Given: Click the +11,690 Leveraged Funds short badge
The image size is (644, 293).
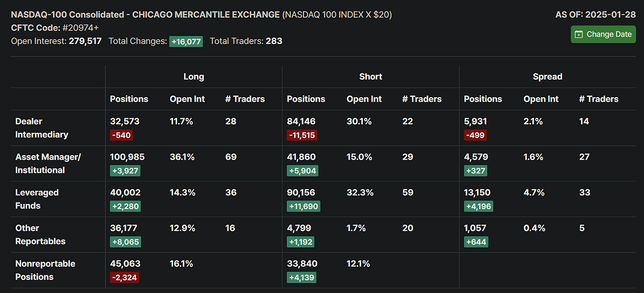Looking at the screenshot, I should coord(303,206).
